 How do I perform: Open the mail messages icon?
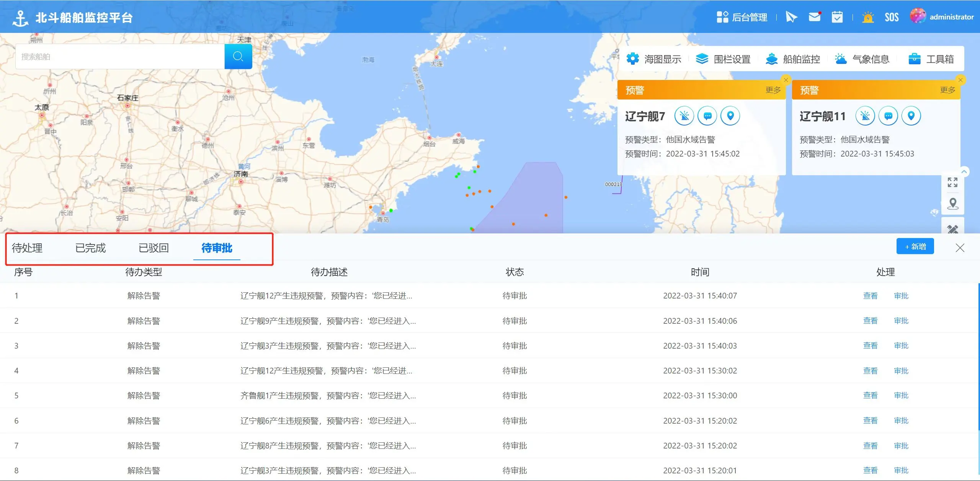(x=815, y=17)
